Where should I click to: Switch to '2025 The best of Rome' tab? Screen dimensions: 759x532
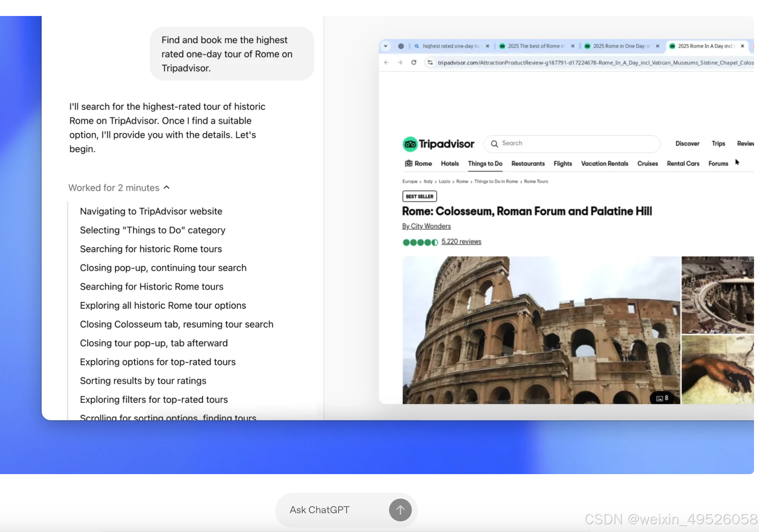tap(533, 46)
